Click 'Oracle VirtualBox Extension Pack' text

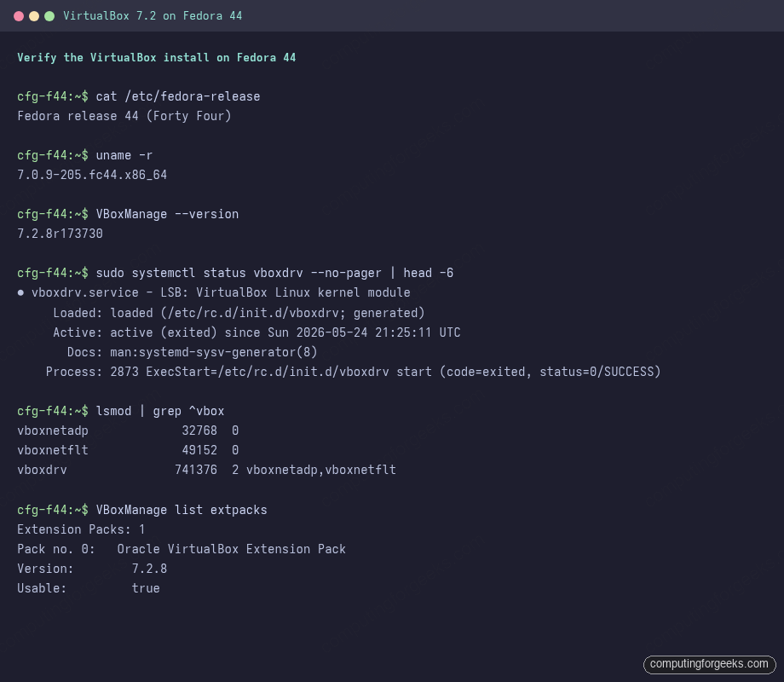click(232, 549)
